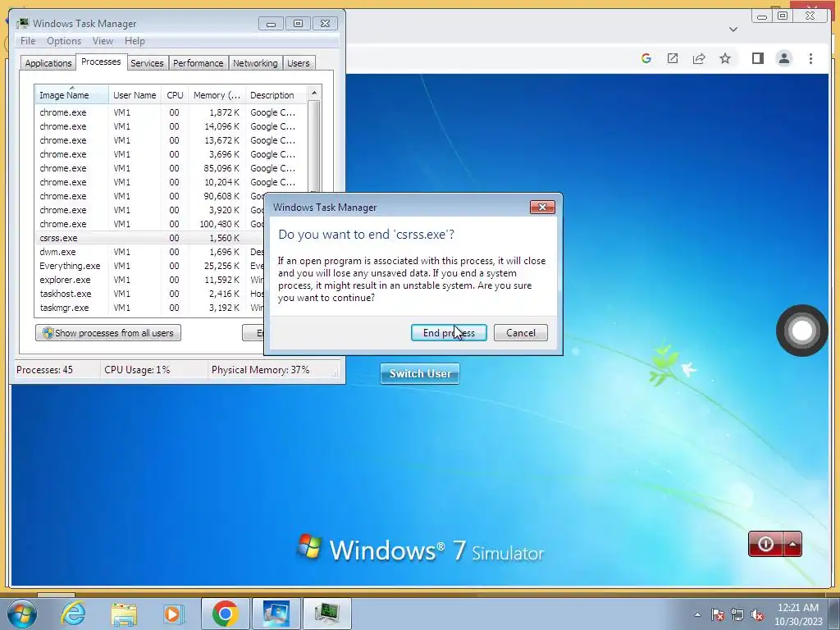Open the clock showing 12:21 AM
The height and width of the screenshot is (630, 840).
[798, 614]
